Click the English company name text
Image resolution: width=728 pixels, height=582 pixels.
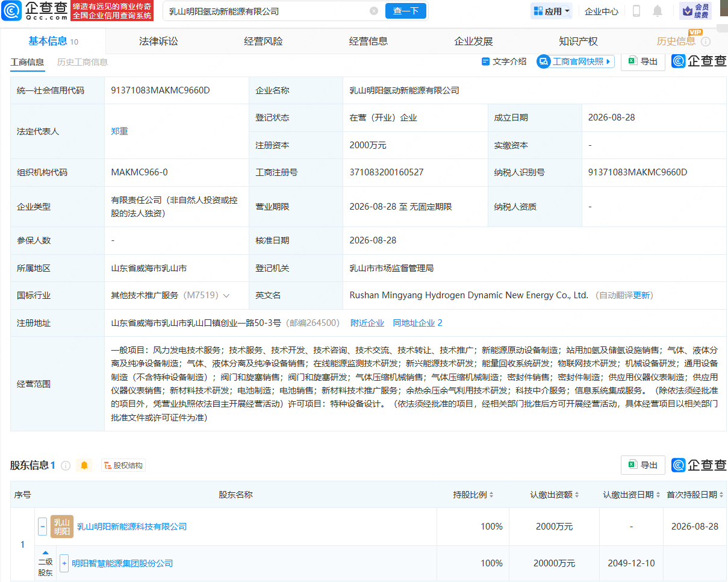coord(468,295)
